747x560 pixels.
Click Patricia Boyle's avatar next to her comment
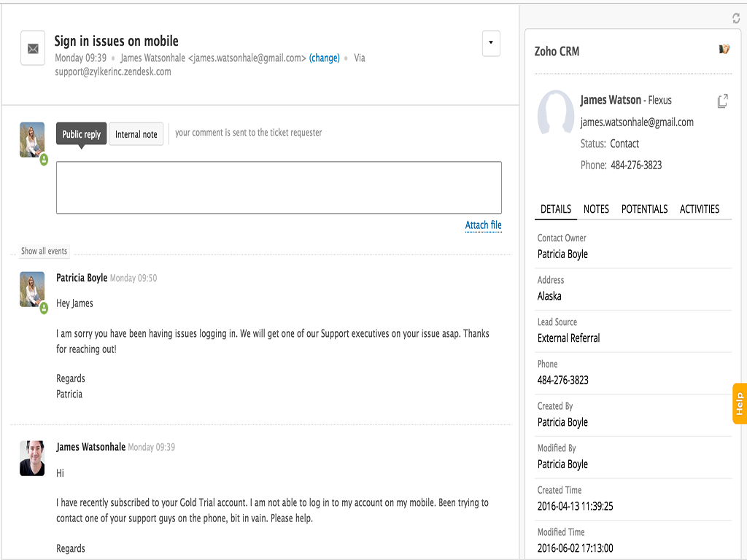tap(31, 285)
